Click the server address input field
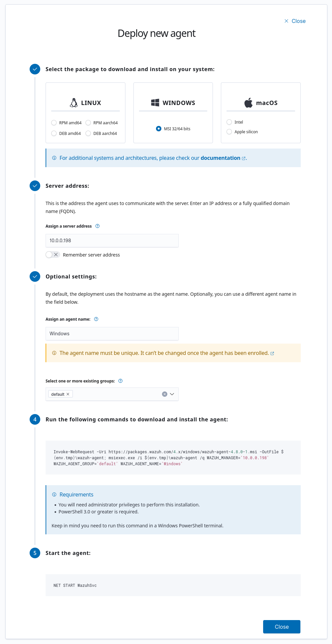 [x=112, y=240]
